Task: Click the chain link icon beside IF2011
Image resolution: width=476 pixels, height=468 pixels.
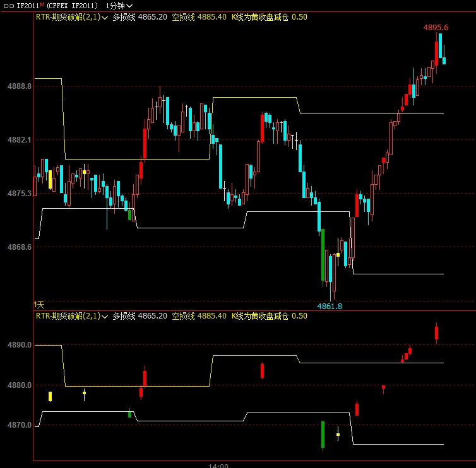Action: pyautogui.click(x=8, y=6)
